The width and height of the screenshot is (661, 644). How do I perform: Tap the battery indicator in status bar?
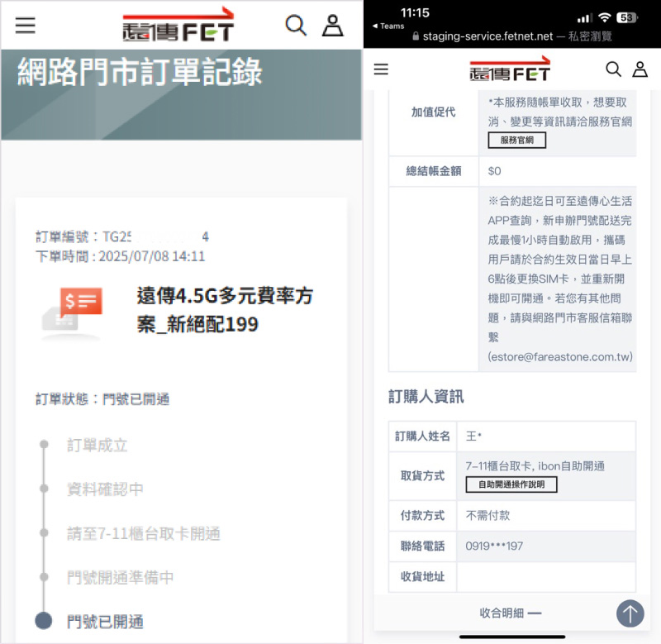627,17
